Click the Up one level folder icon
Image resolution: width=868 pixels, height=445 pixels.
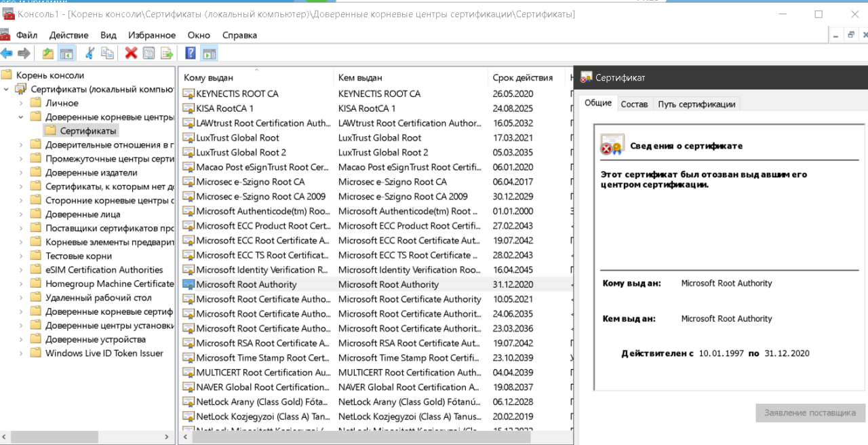(48, 54)
